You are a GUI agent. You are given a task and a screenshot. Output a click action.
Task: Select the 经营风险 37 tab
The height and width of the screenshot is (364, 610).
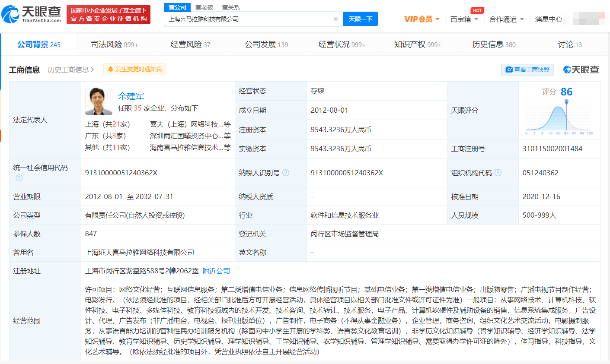(190, 44)
